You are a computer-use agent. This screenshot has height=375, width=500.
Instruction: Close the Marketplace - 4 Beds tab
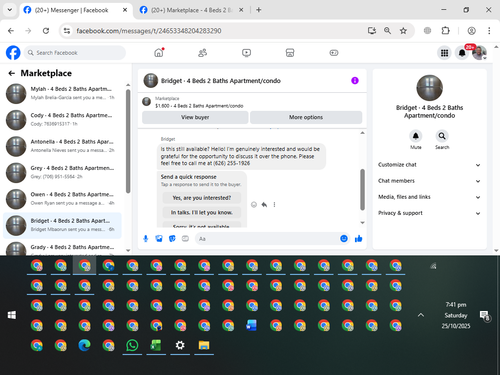[241, 10]
